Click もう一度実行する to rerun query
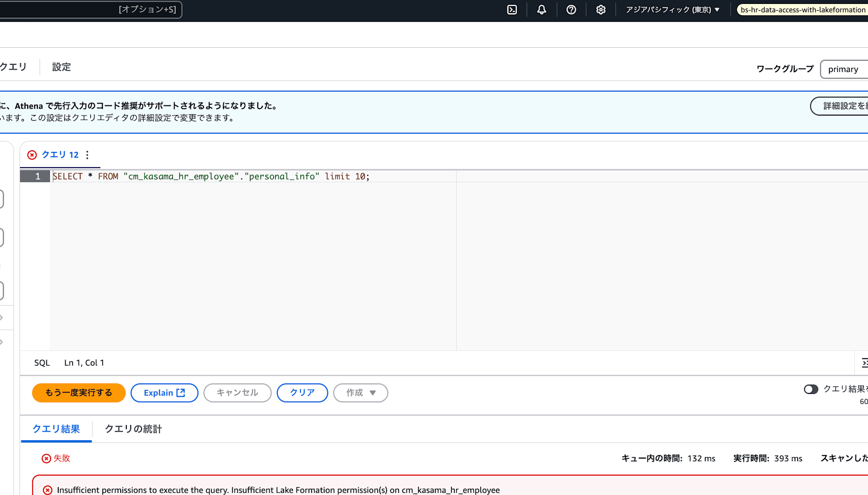 point(79,393)
